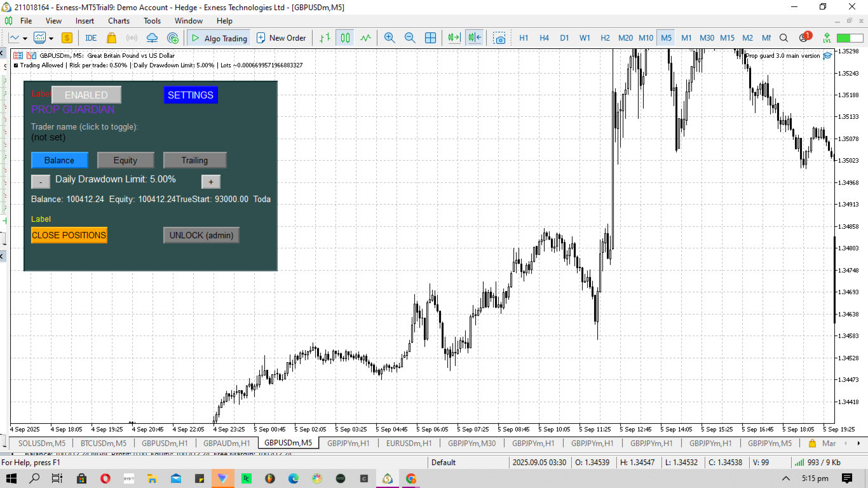Toggle chart shift from right edge

(x=474, y=38)
